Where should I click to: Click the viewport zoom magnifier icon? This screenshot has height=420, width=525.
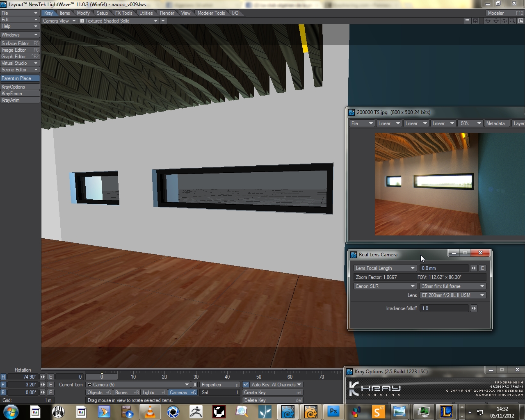(x=512, y=21)
